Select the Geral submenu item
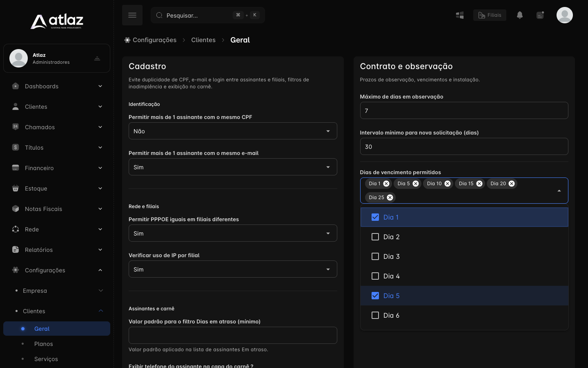This screenshot has width=588, height=368. point(57,329)
